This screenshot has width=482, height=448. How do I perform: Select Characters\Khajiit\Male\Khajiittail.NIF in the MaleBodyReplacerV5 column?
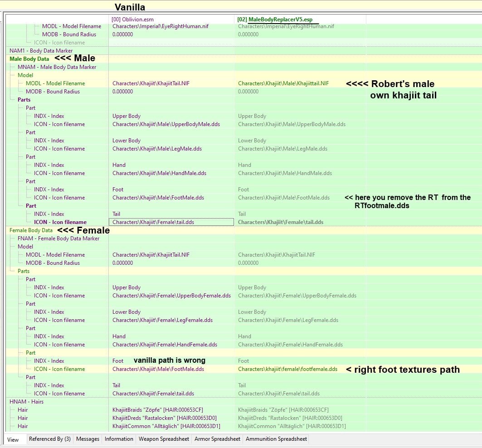coord(283,83)
